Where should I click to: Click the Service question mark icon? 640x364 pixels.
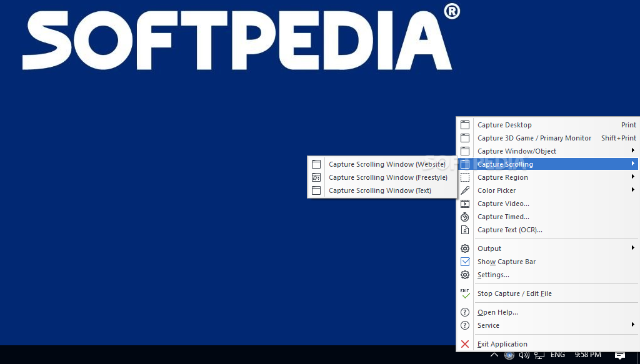[x=465, y=325]
